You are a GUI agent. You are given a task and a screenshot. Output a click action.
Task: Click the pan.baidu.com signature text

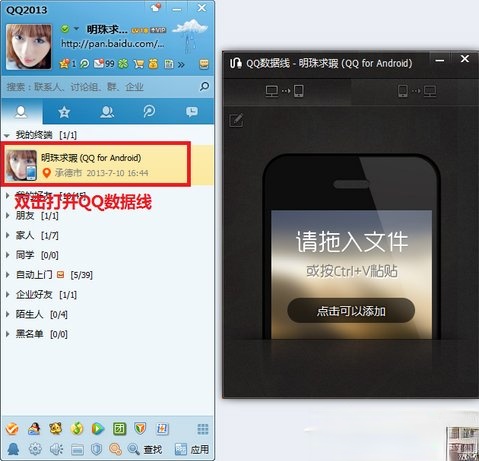(113, 44)
